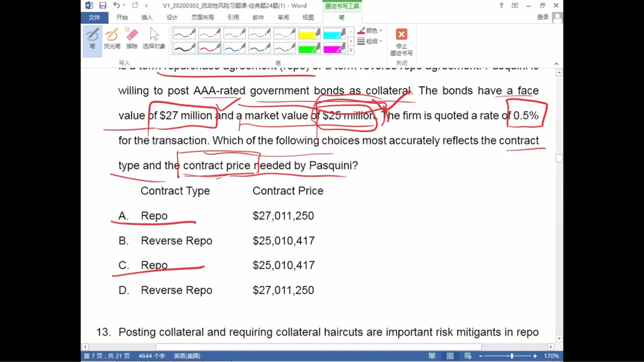Select the 笔 (Pen) ink tool
644x362 pixels.
click(92, 38)
